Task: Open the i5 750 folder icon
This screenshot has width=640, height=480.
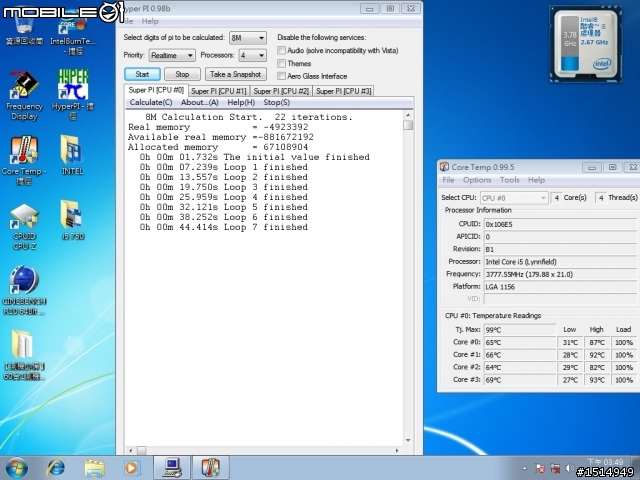Action: click(x=72, y=220)
